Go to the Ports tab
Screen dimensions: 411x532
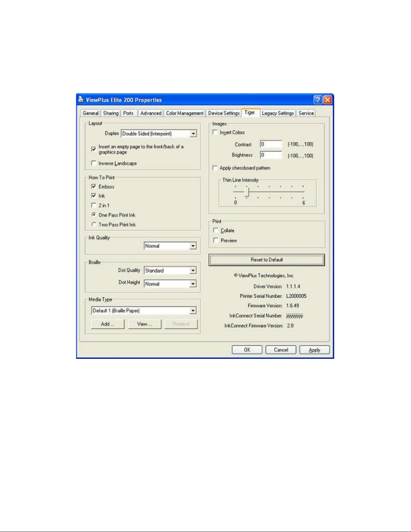pos(128,113)
